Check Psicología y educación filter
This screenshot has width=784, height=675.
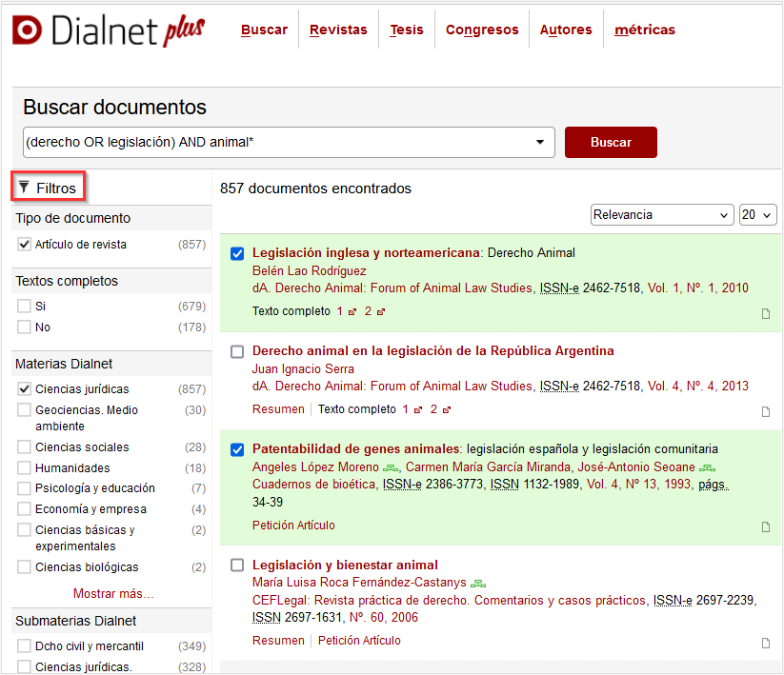point(24,487)
